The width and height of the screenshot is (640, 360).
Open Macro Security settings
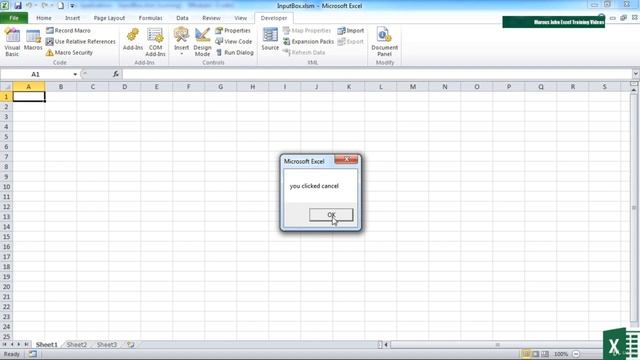(69, 53)
